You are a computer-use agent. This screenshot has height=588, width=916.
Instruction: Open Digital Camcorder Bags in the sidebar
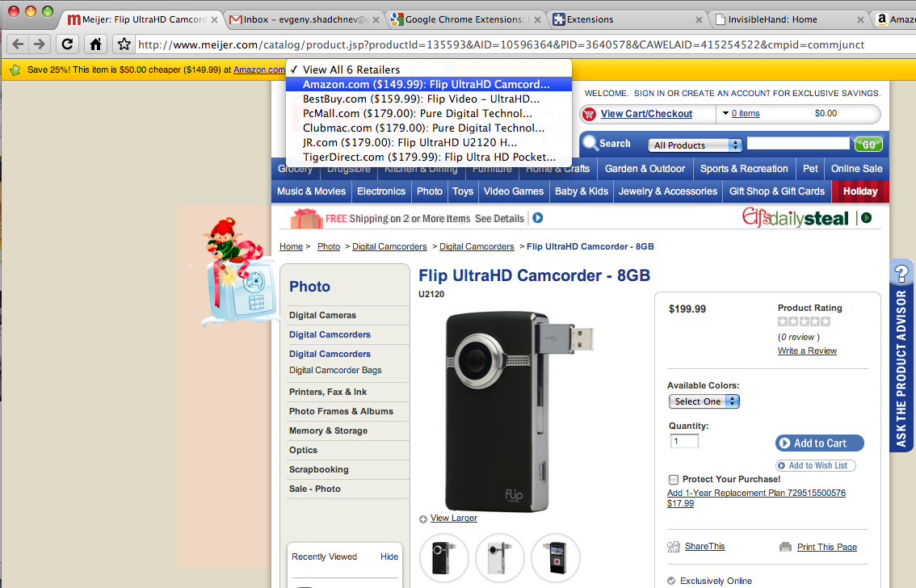click(335, 370)
